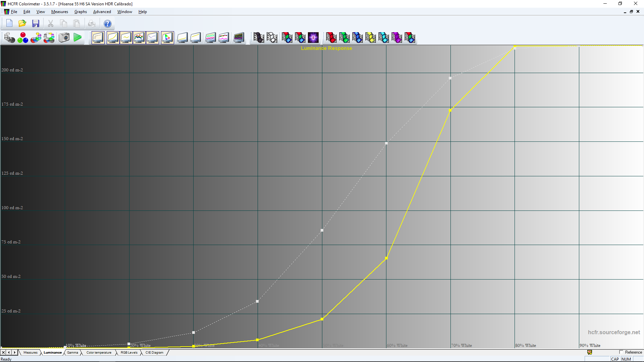Click the purple glow pattern generator icon
Viewport: 644px width, 362px height.
coord(313,38)
